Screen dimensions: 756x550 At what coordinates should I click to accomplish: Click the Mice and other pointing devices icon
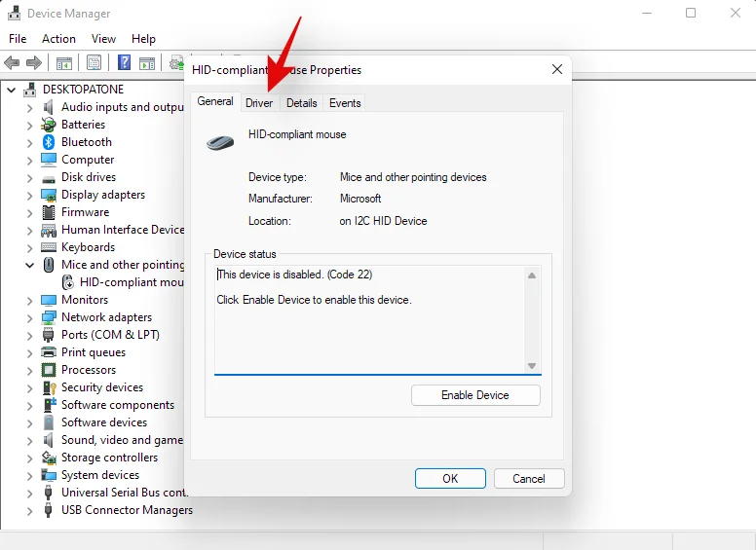pyautogui.click(x=48, y=265)
